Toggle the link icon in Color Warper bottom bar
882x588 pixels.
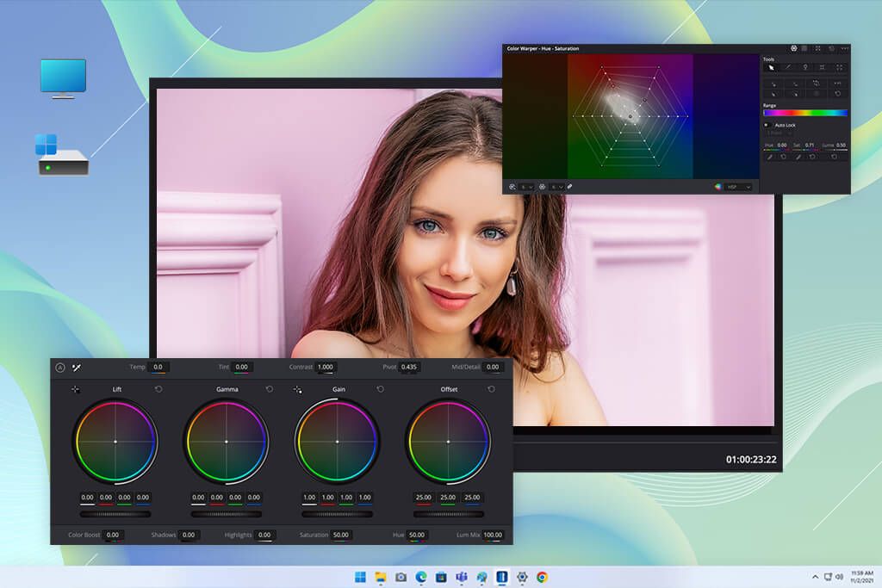point(568,187)
